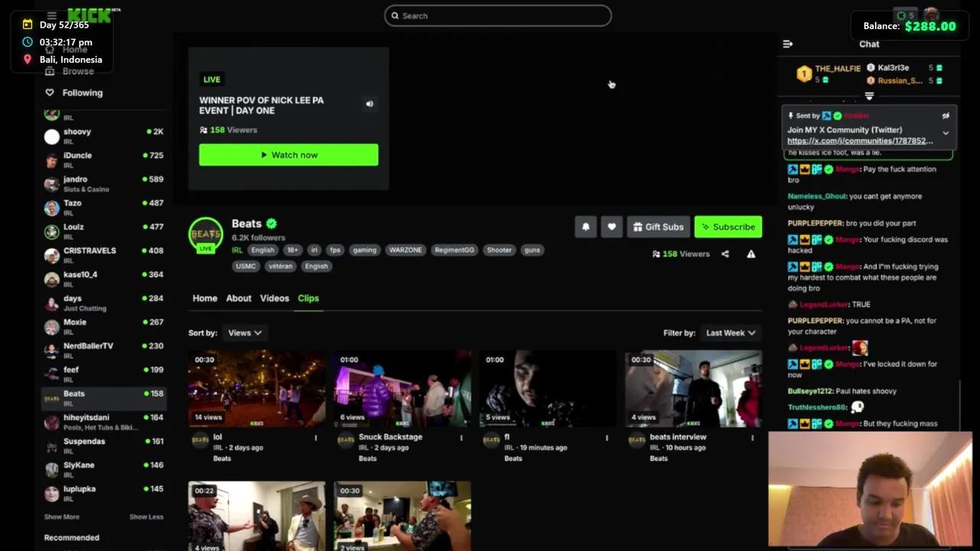Toggle the notification bell for Beats

[x=586, y=227]
